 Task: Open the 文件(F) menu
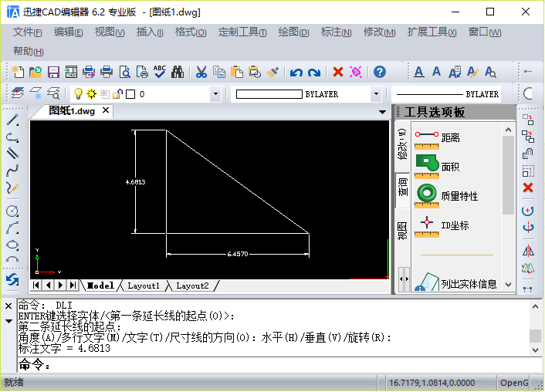[28, 32]
